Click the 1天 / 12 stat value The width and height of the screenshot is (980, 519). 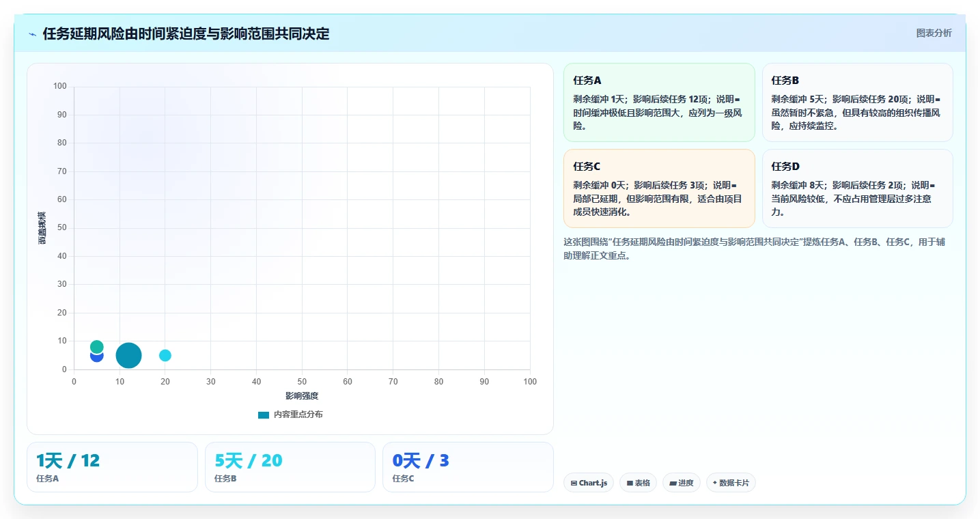(68, 461)
